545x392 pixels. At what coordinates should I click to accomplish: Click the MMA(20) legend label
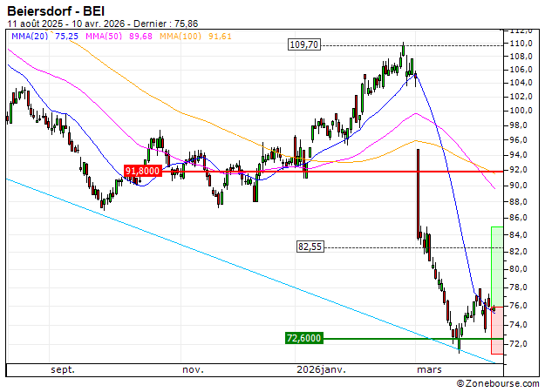(x=29, y=36)
